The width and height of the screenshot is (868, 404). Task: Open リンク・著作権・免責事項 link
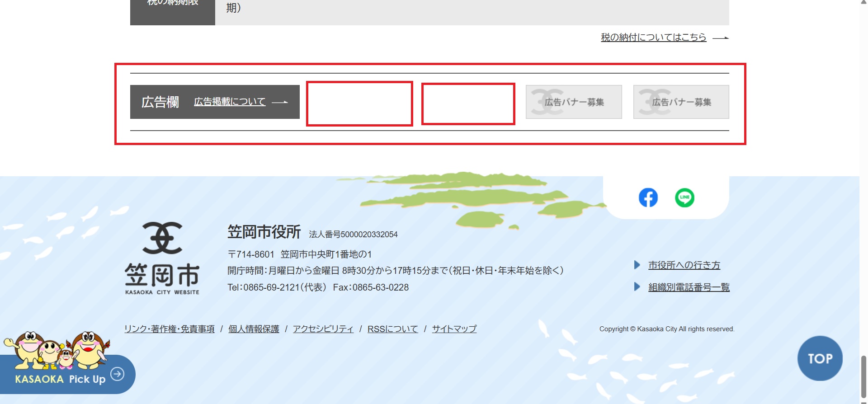tap(170, 329)
